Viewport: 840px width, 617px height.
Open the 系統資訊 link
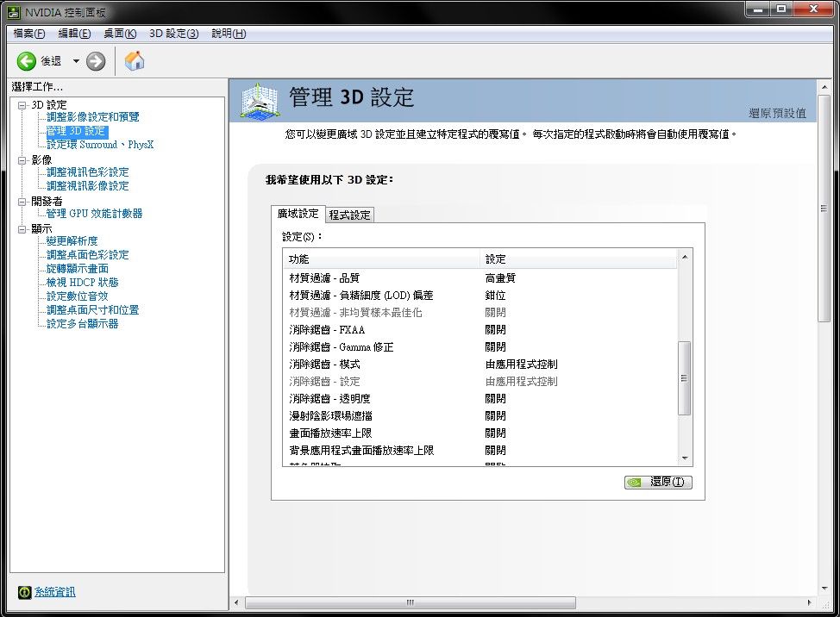(x=55, y=592)
